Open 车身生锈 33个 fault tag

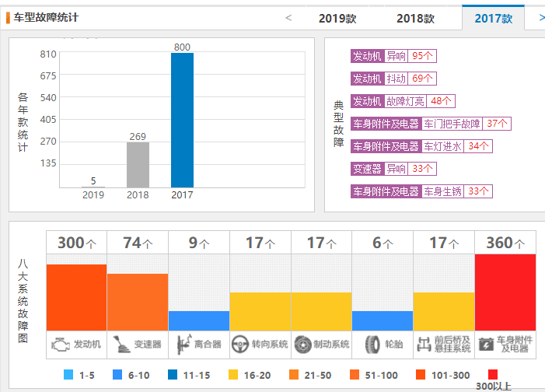pos(421,191)
